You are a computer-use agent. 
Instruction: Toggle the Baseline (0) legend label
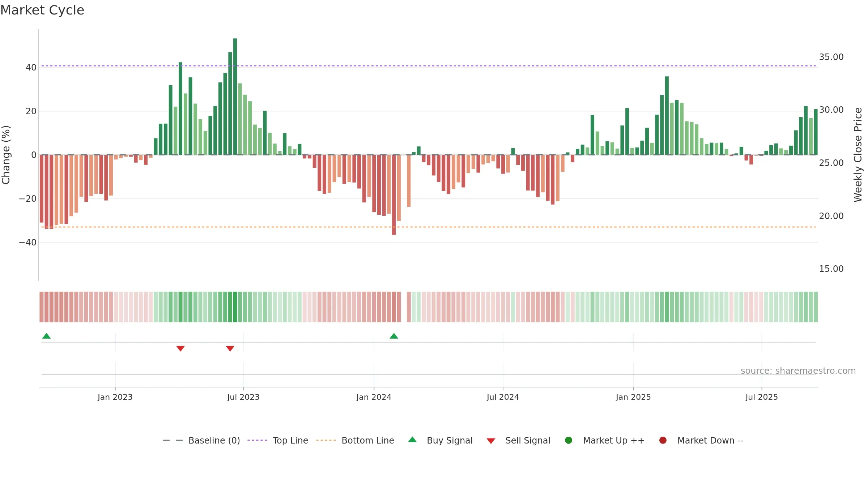(x=214, y=440)
